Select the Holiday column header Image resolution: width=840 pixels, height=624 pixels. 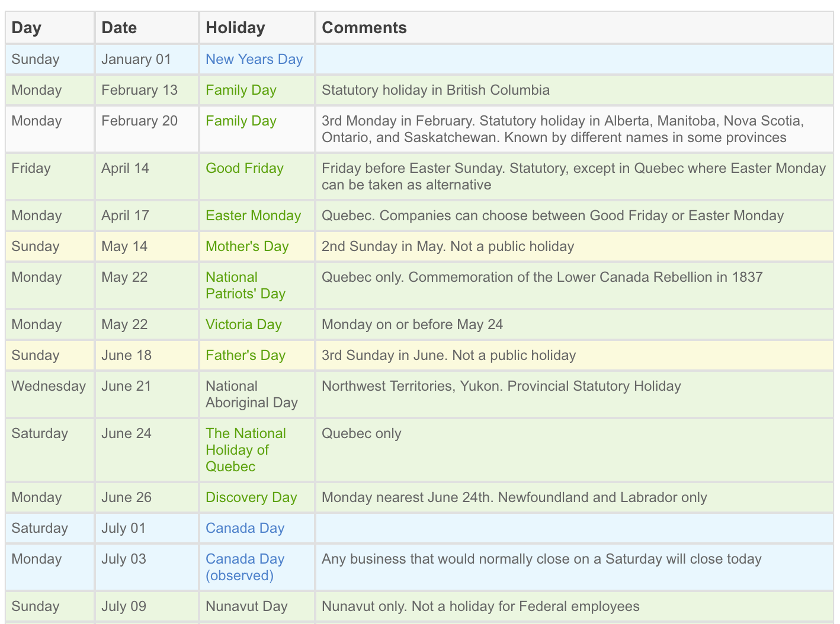tap(235, 28)
